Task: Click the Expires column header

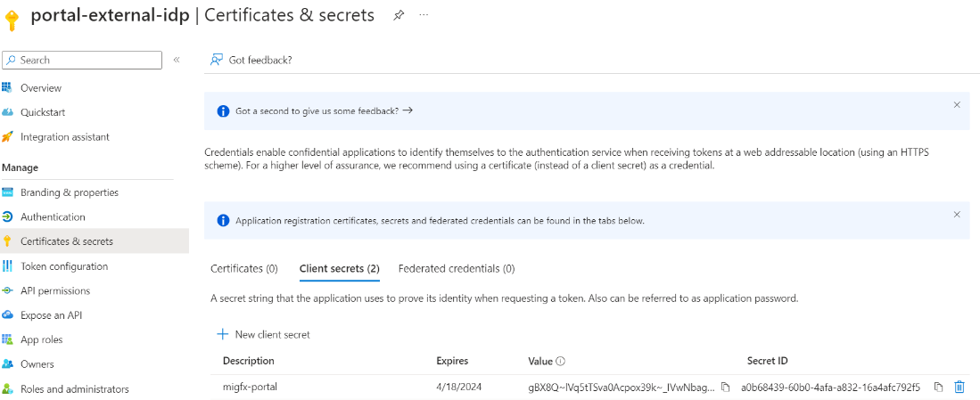Action: tap(452, 361)
